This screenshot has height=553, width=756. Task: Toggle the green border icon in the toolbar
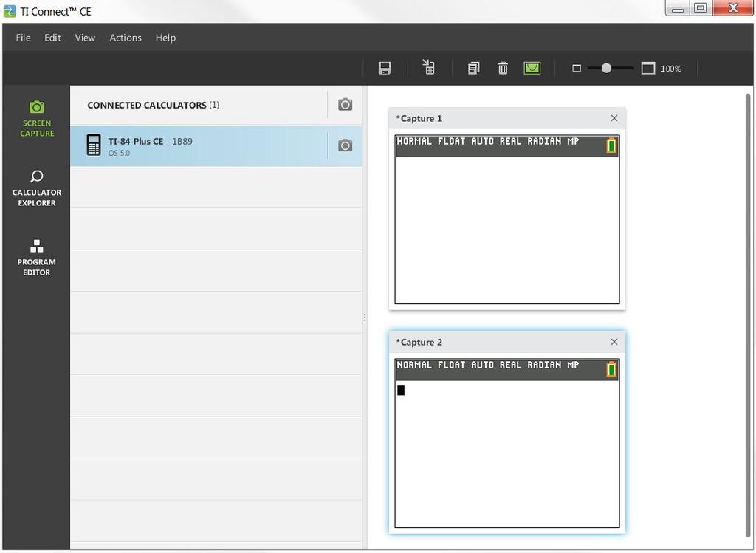point(532,68)
